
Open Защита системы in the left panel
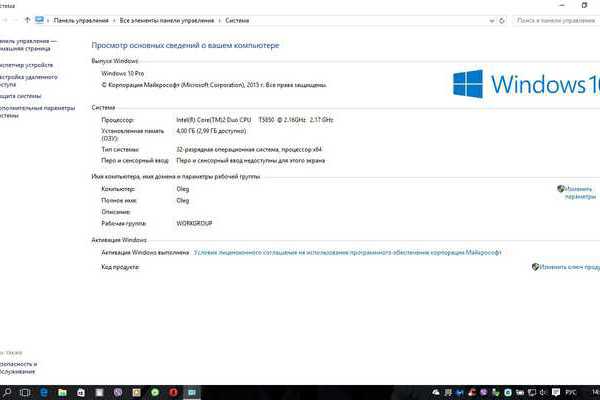[21, 96]
